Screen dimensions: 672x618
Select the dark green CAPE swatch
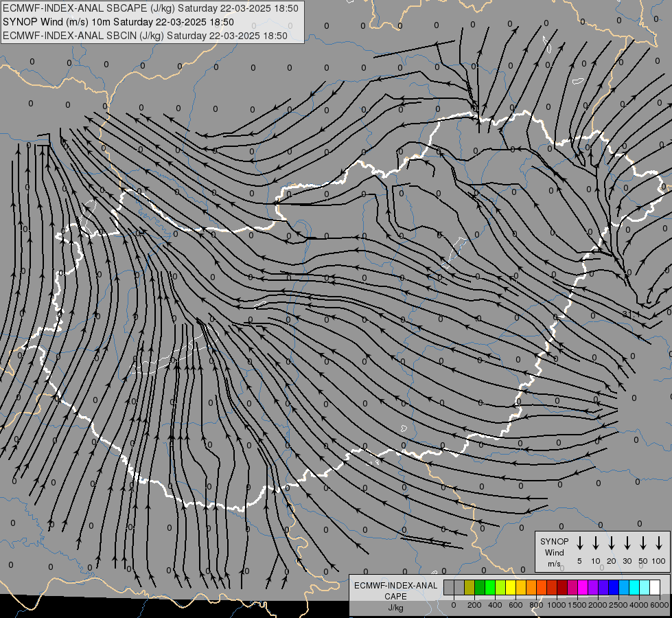(480, 587)
